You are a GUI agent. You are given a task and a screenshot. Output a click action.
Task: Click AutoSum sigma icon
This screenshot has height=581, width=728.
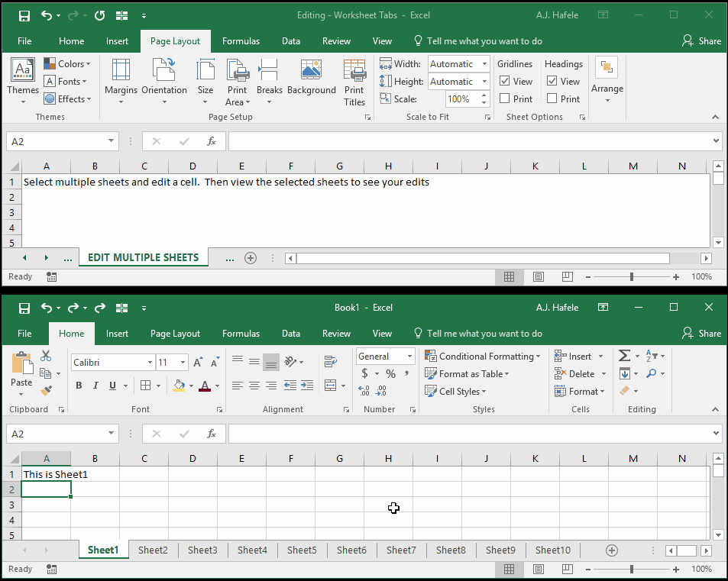pyautogui.click(x=624, y=356)
